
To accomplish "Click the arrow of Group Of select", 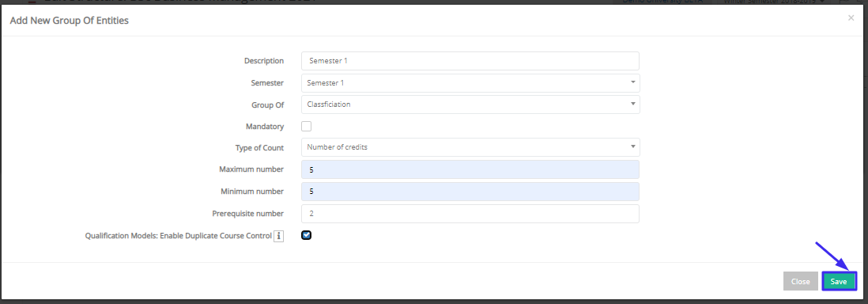I will pyautogui.click(x=632, y=104).
